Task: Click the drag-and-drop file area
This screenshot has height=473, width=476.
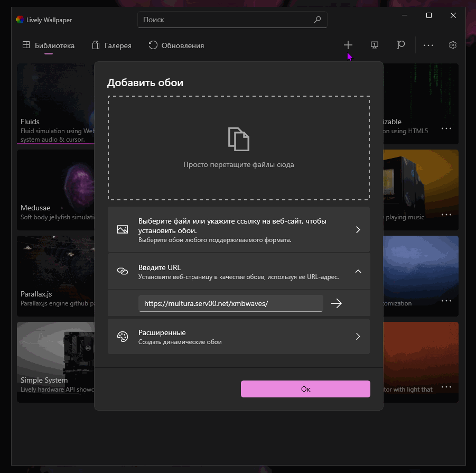Action: pyautogui.click(x=238, y=148)
